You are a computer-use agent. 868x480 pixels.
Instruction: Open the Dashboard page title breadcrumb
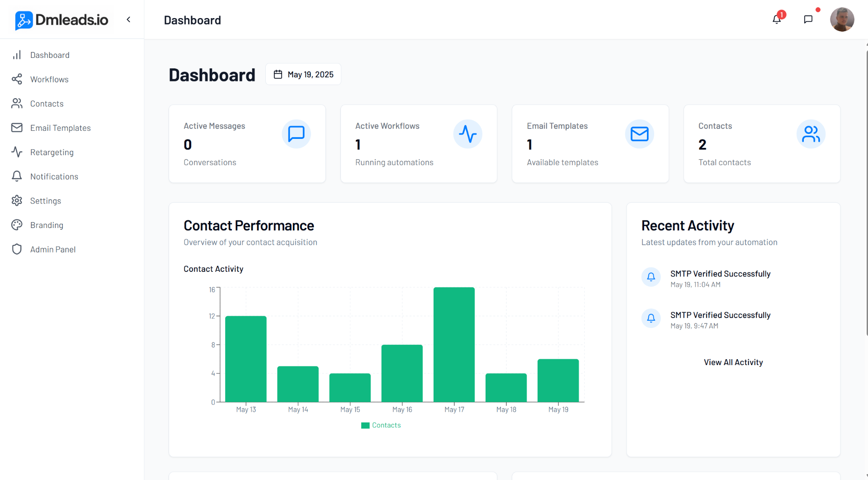click(192, 20)
